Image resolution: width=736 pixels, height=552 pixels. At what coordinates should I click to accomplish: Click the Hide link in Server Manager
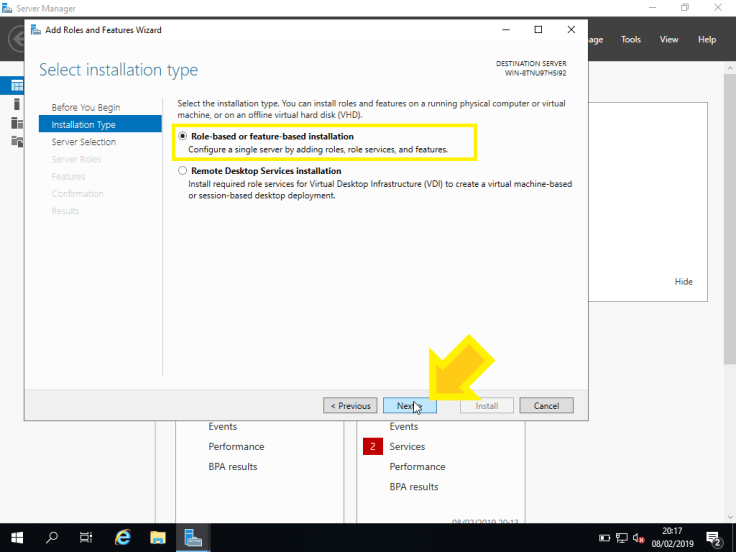click(x=683, y=282)
